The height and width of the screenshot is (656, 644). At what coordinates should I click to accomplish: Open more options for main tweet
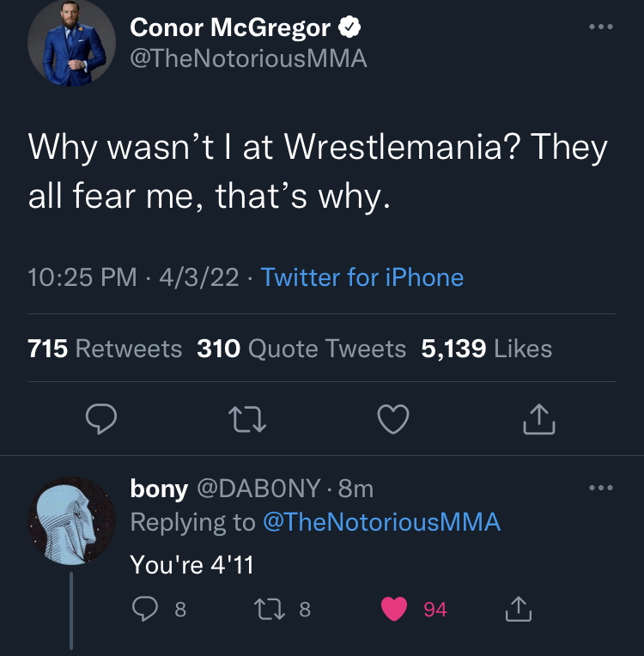point(601,27)
